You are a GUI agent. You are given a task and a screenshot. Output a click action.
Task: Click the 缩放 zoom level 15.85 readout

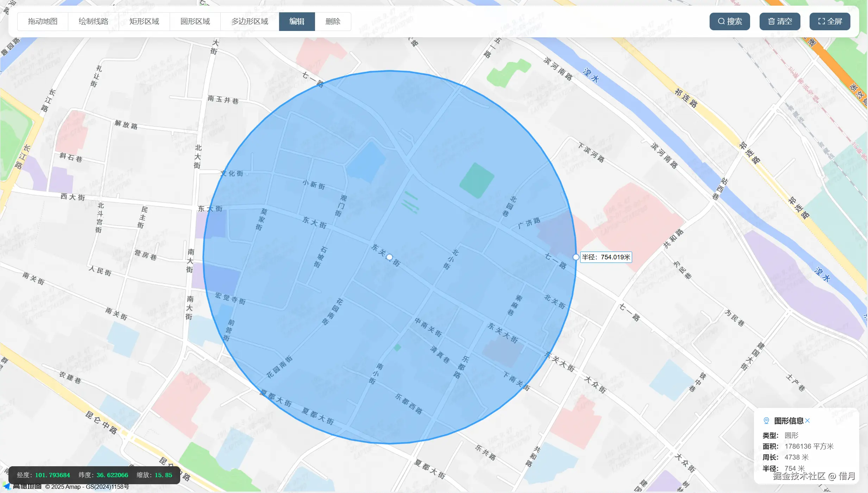[163, 475]
